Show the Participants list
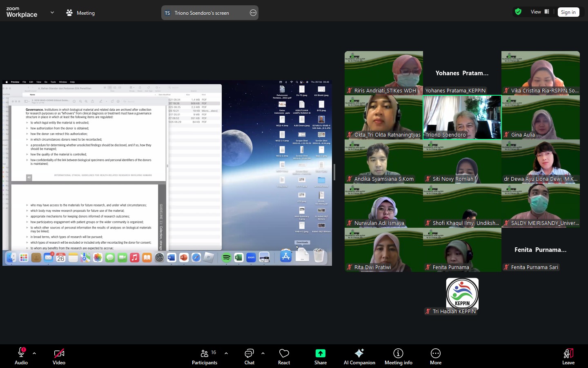 pyautogui.click(x=205, y=356)
